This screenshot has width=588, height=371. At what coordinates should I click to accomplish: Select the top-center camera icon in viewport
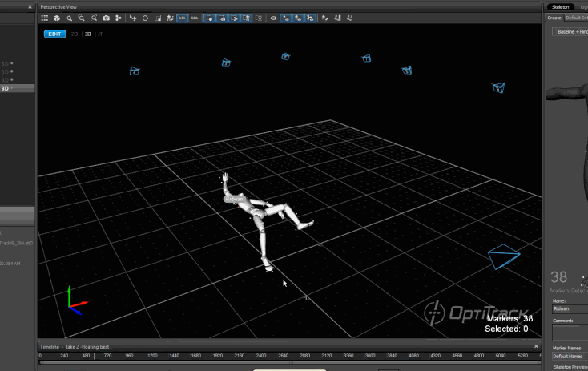(285, 57)
